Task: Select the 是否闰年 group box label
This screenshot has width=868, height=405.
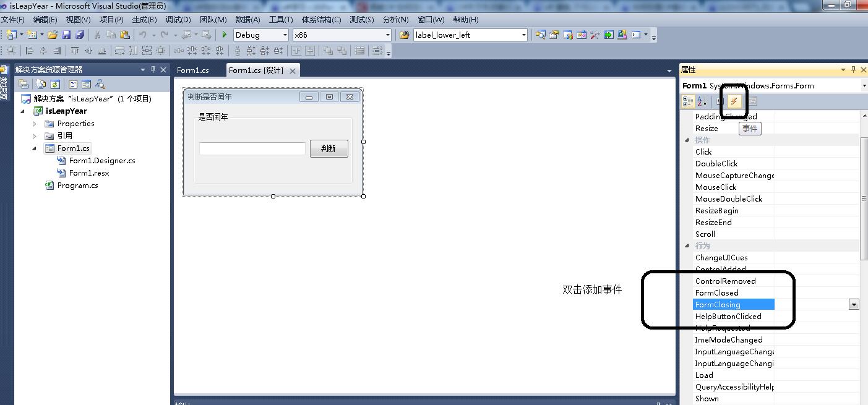Action: pyautogui.click(x=213, y=117)
